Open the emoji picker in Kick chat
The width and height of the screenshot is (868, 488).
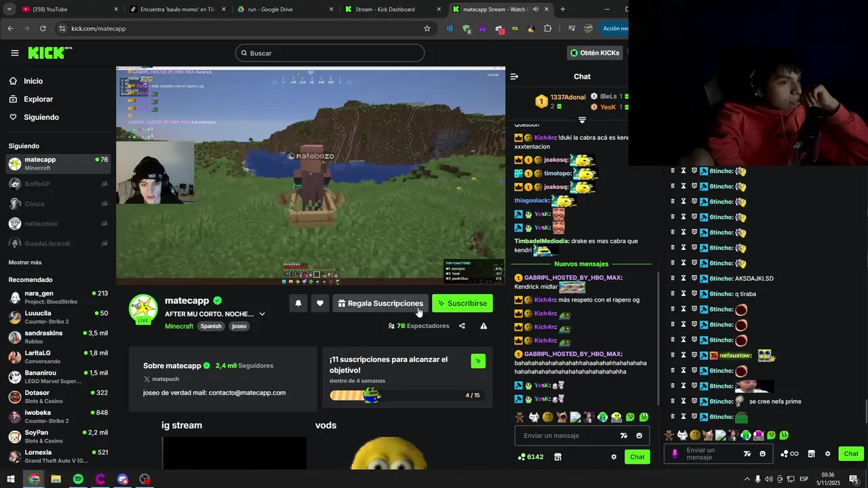pyautogui.click(x=639, y=436)
